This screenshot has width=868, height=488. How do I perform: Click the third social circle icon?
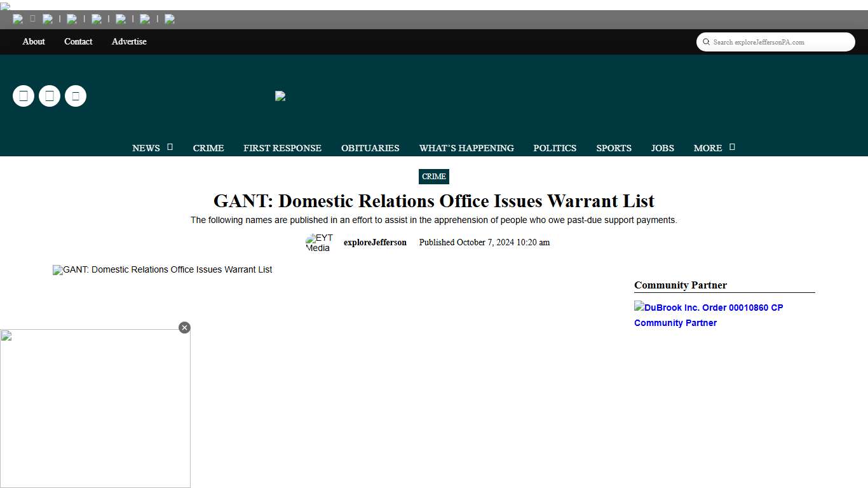click(76, 96)
